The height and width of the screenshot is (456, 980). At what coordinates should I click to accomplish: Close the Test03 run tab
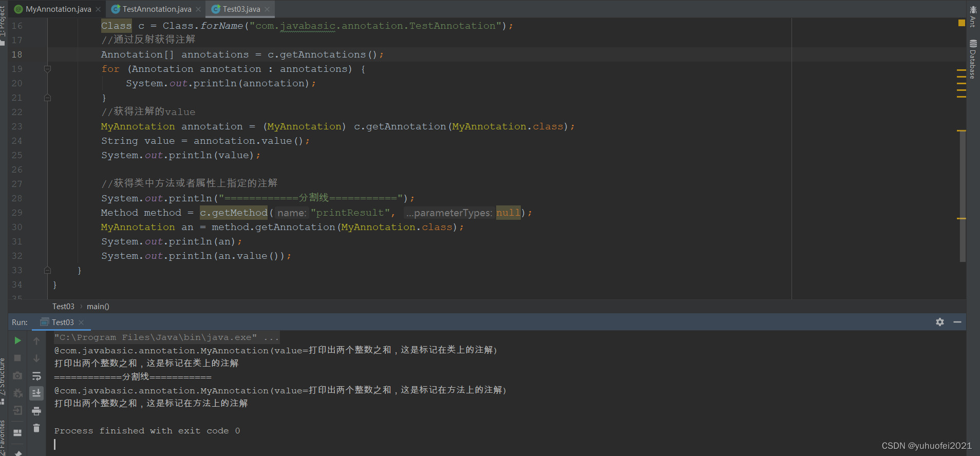tap(81, 322)
